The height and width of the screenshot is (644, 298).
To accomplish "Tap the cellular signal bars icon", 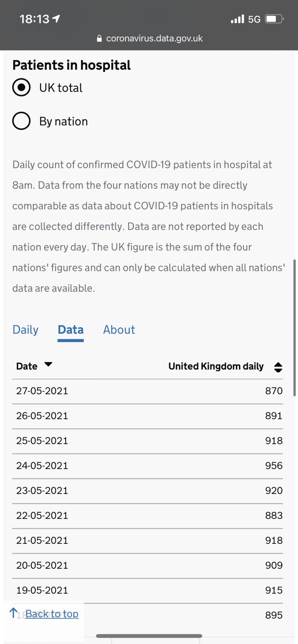I will pyautogui.click(x=237, y=19).
